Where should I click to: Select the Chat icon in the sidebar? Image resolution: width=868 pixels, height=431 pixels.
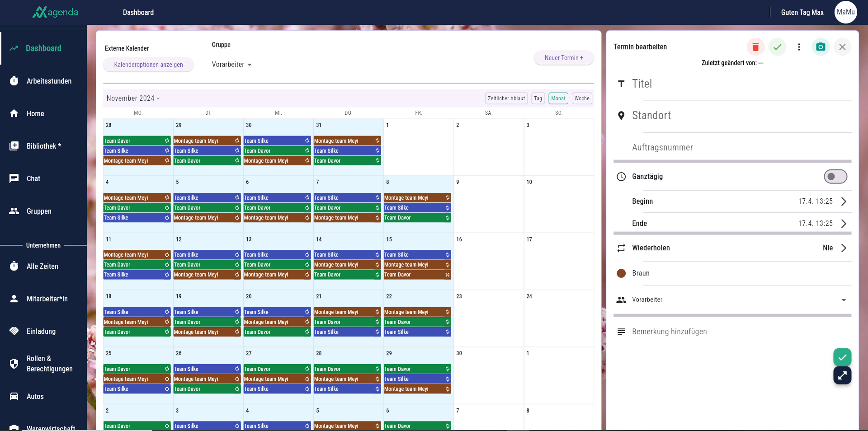click(14, 178)
